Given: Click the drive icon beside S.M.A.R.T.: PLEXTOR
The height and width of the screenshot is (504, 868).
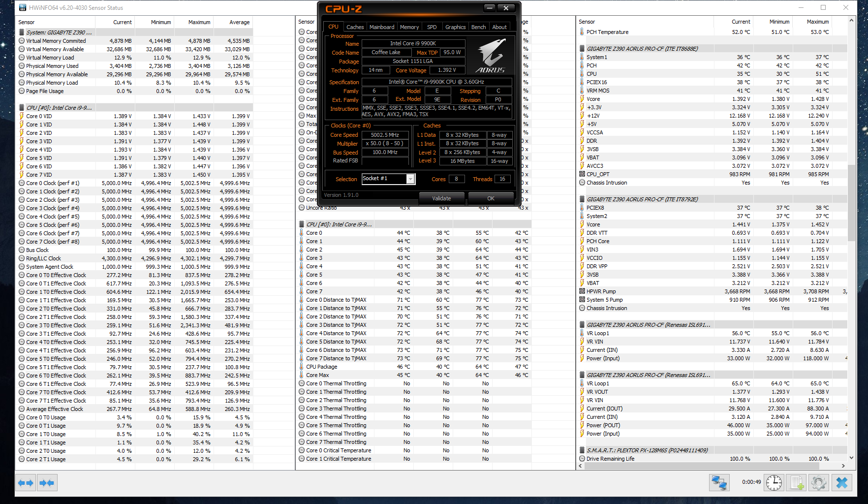Looking at the screenshot, I should (582, 450).
